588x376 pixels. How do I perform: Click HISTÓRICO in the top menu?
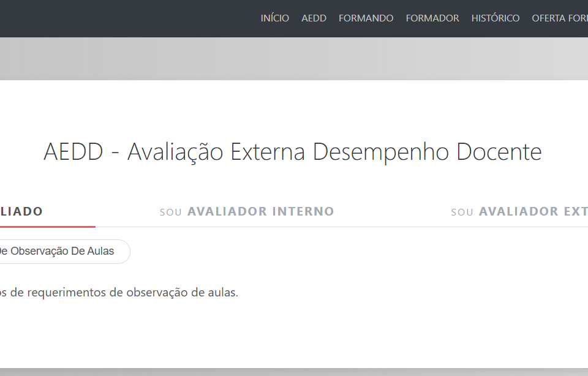click(495, 18)
